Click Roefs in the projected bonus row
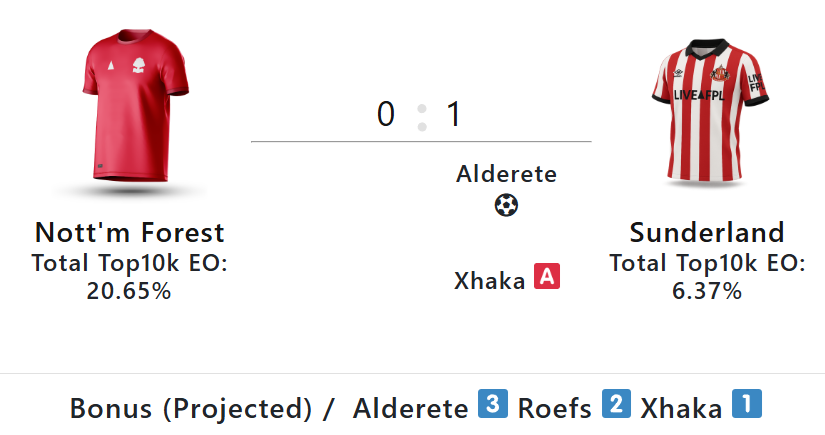This screenshot has width=825, height=435. [554, 409]
